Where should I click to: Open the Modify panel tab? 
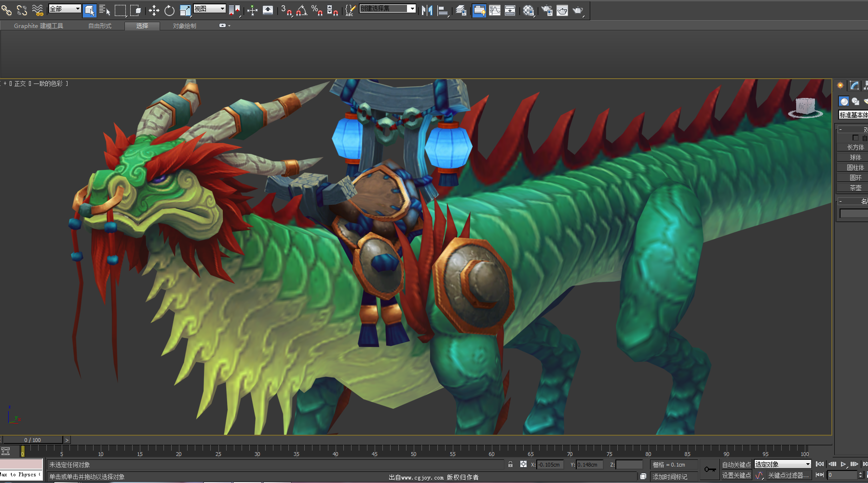(x=854, y=85)
